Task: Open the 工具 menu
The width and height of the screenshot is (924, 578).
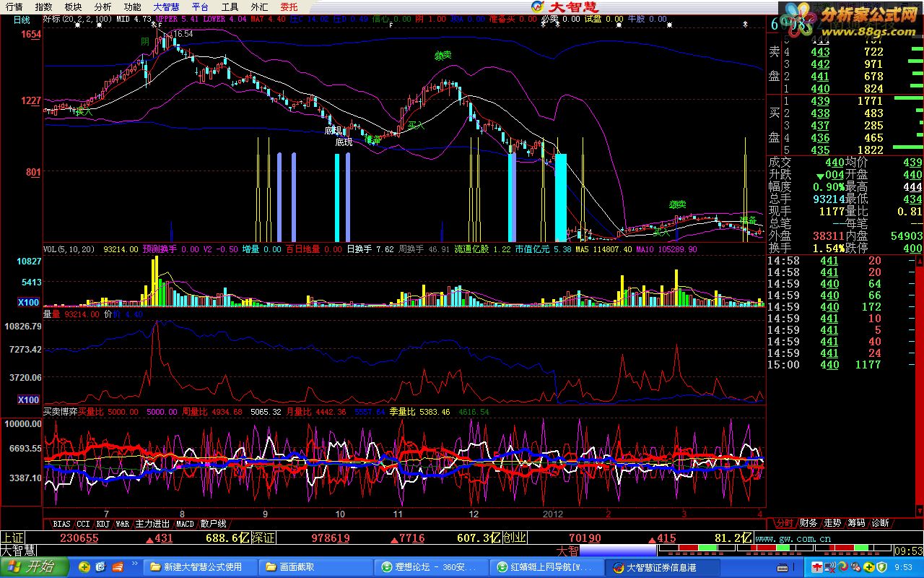Action: 230,7
